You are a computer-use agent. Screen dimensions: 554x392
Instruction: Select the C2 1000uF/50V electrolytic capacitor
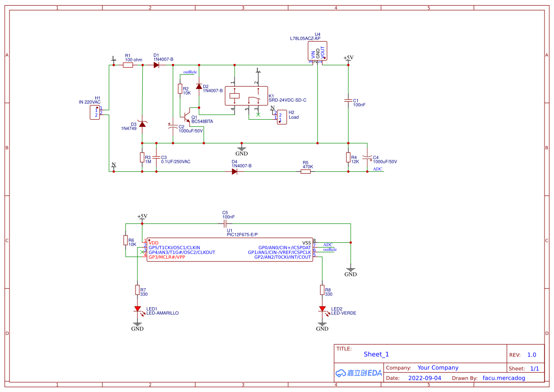point(173,127)
